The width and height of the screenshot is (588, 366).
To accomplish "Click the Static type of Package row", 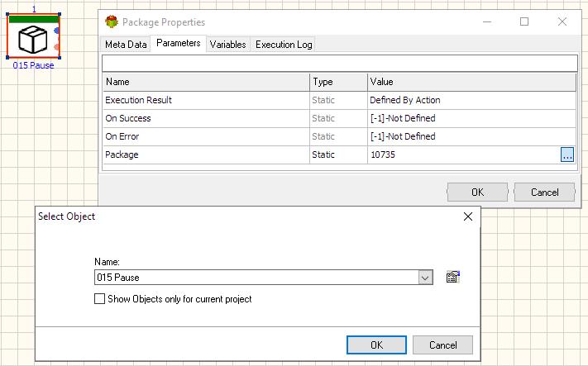I will (x=323, y=154).
